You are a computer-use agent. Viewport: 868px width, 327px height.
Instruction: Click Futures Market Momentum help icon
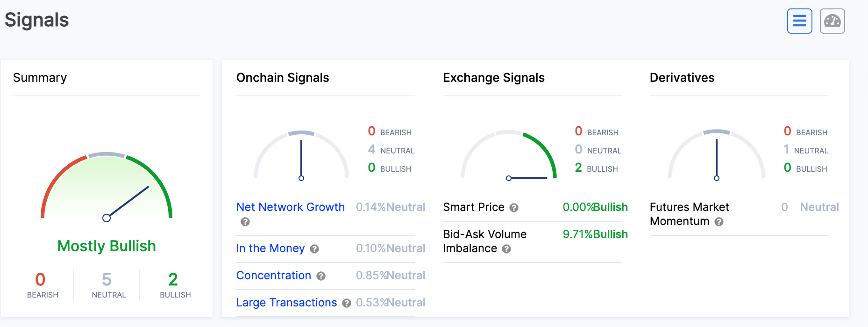719,222
